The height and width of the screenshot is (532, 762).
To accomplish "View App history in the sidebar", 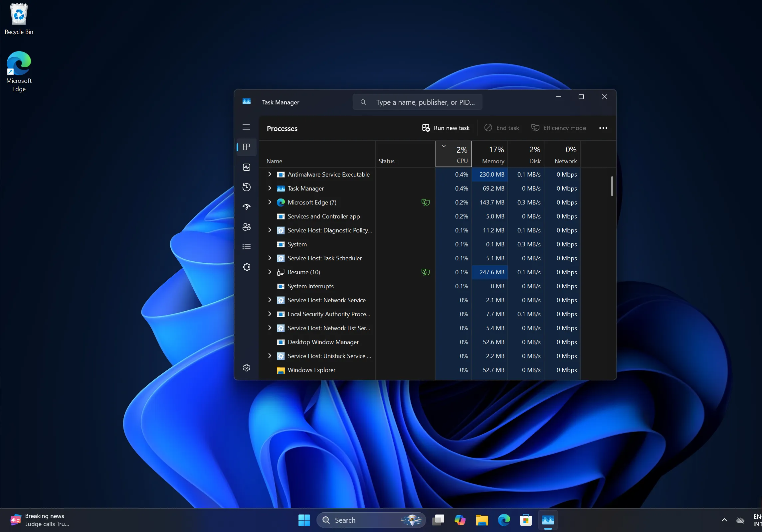I will (246, 187).
